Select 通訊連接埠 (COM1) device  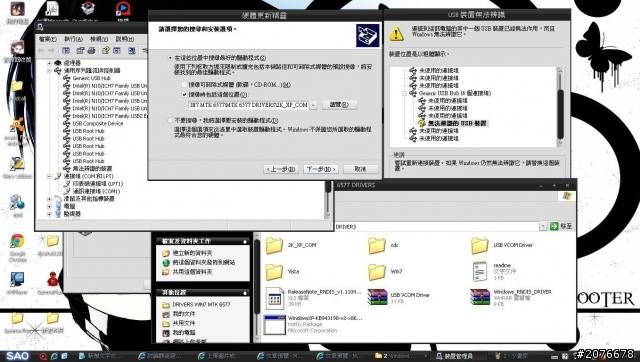(x=96, y=191)
